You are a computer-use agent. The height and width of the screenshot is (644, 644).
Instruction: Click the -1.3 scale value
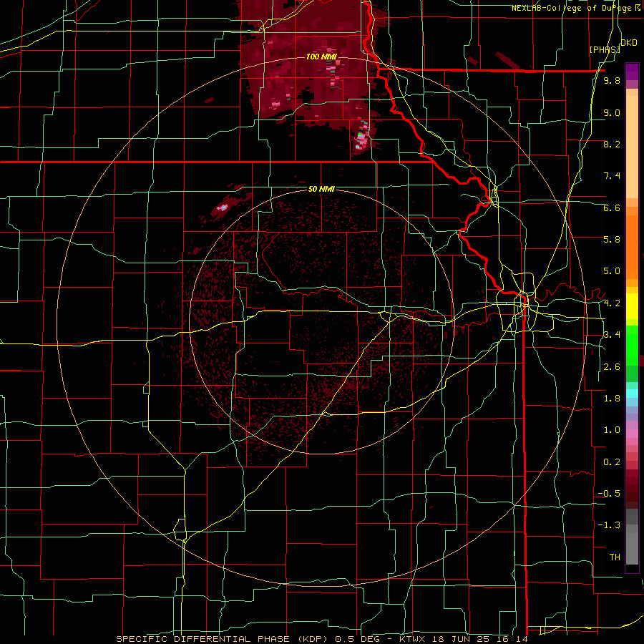point(609,525)
